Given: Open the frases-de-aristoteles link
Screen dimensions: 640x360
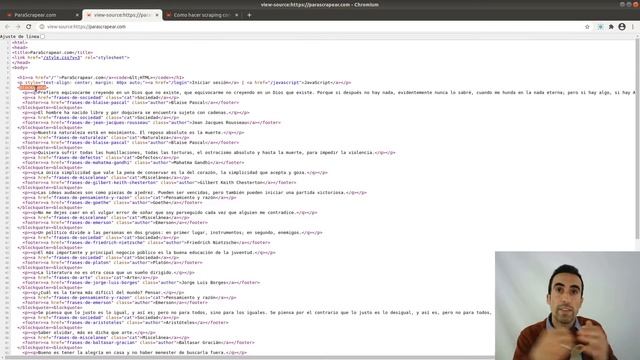Looking at the screenshot, I should click(94, 322).
